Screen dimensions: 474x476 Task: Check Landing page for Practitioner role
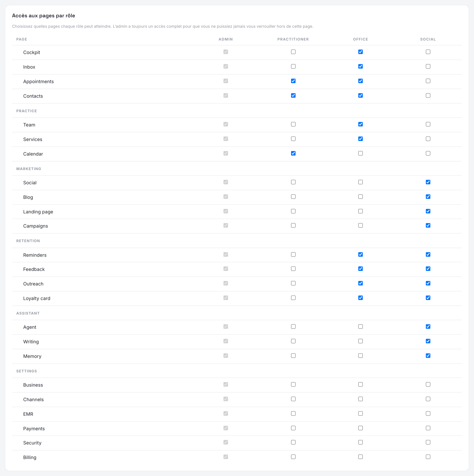coord(293,211)
